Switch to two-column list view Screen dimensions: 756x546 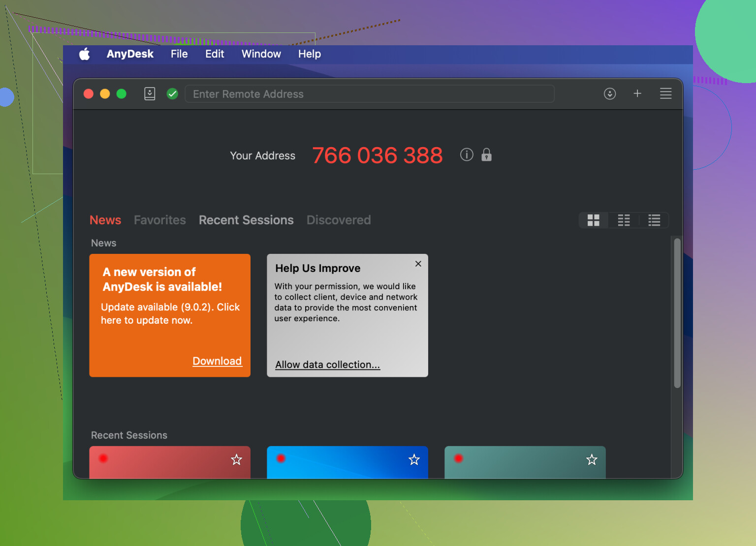click(x=624, y=220)
